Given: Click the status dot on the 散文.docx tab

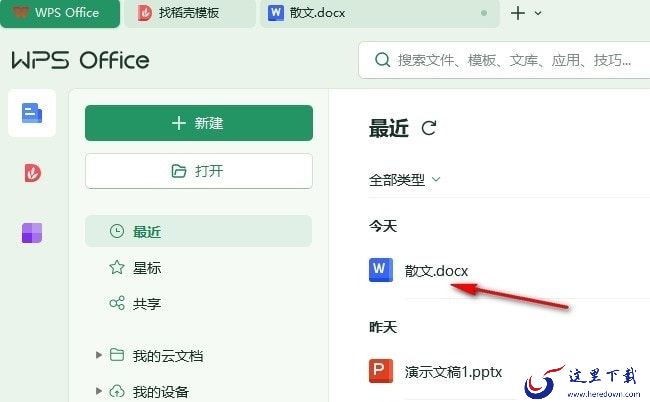Looking at the screenshot, I should click(483, 13).
